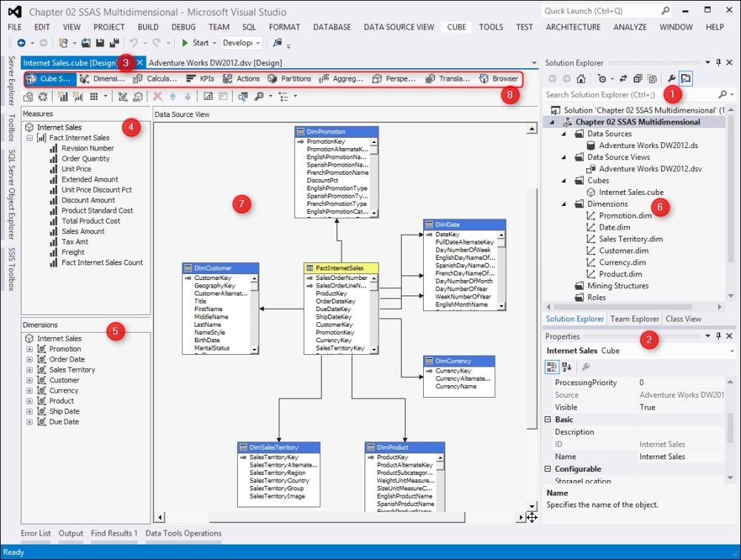This screenshot has width=741, height=560.
Task: Click the Find Table icon in cube toolbar
Action: [243, 96]
